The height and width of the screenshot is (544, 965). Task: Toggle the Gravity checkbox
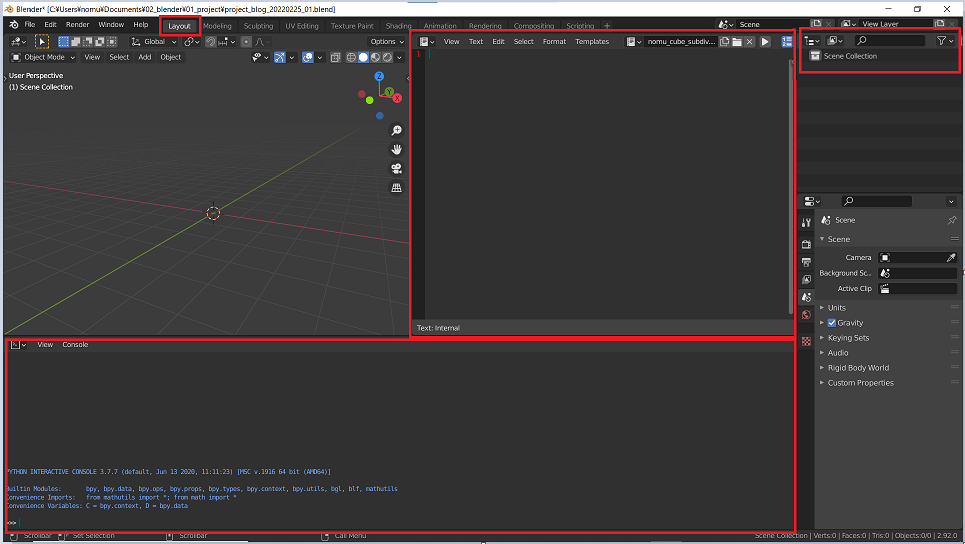point(831,322)
